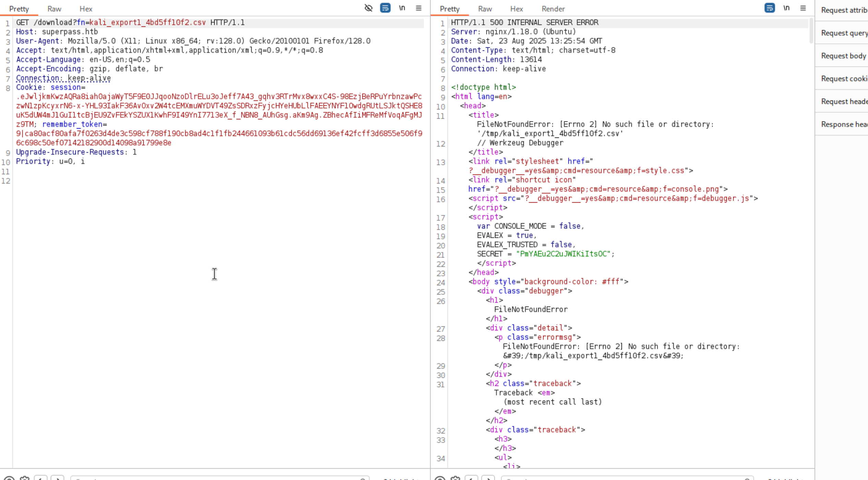Open request editor hamburger options menu
Image resolution: width=868 pixels, height=480 pixels.
(x=419, y=8)
